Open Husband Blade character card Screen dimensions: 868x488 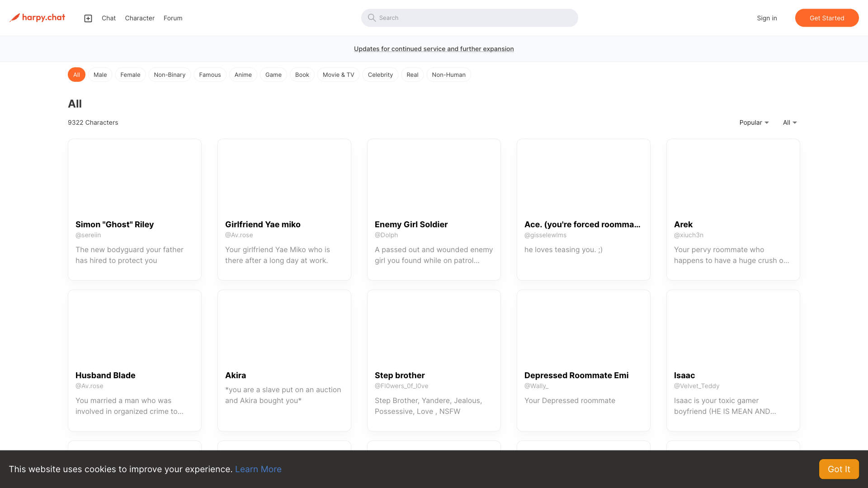click(135, 361)
